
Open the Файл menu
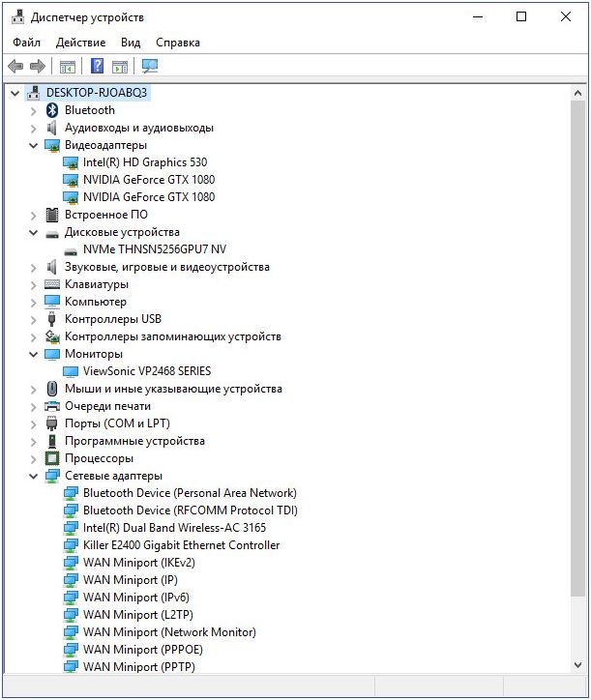(x=26, y=43)
